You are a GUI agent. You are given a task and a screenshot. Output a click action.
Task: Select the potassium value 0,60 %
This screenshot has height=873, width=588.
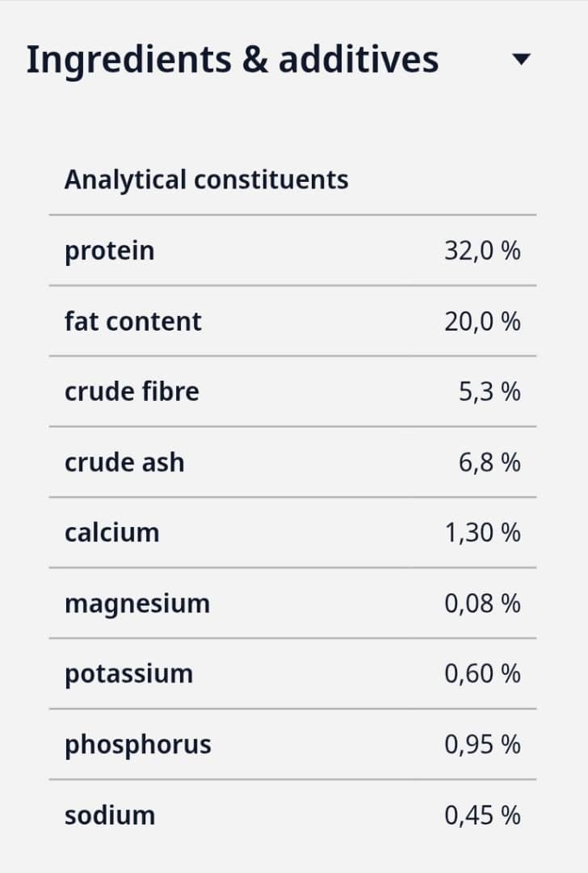point(482,674)
